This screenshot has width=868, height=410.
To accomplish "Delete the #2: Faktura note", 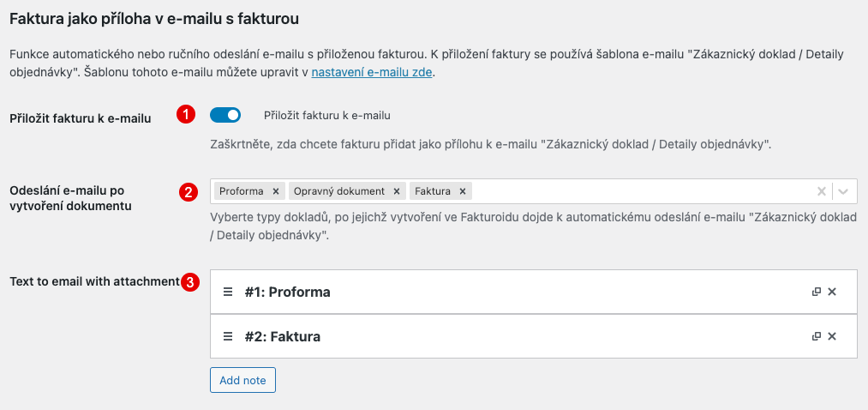I will (x=831, y=335).
